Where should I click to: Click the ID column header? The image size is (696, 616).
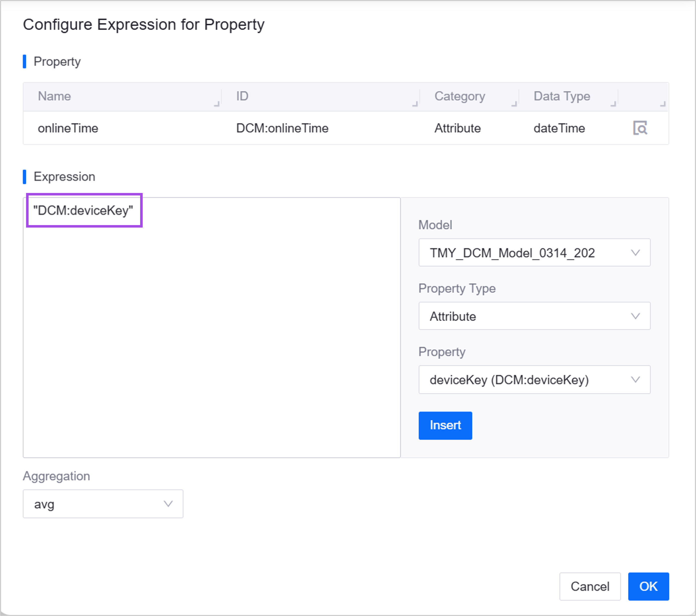[242, 96]
